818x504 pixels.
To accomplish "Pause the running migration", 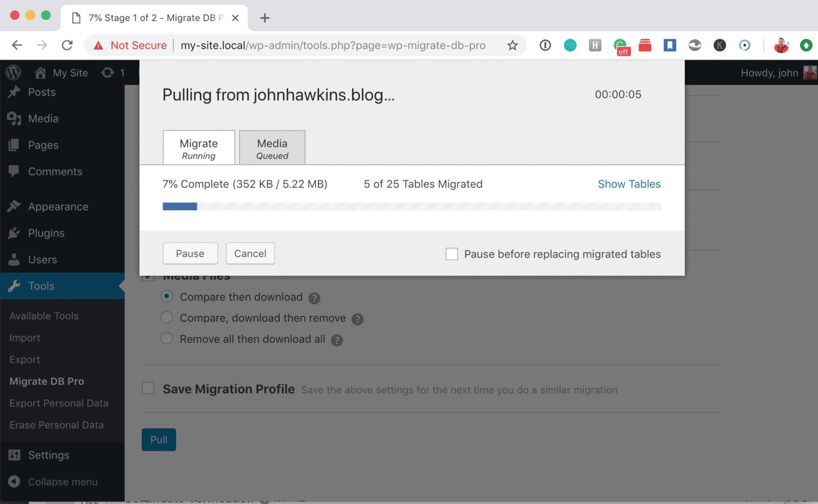I will 190,254.
